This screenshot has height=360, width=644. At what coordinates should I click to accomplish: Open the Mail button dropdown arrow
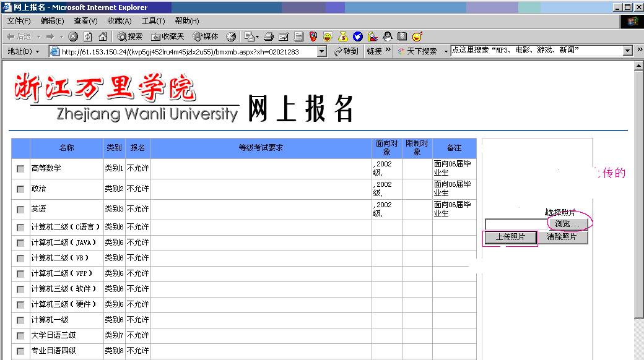(x=257, y=37)
